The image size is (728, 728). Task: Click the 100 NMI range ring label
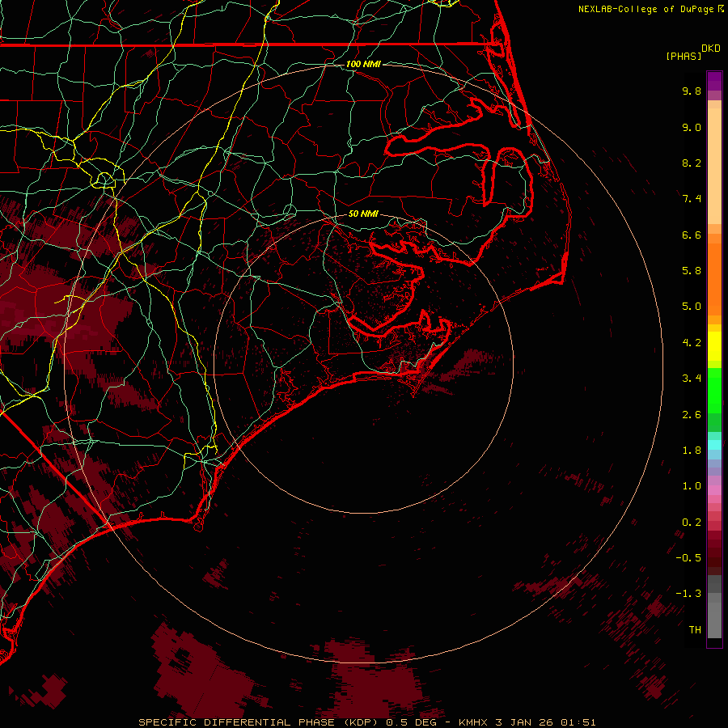coord(363,64)
